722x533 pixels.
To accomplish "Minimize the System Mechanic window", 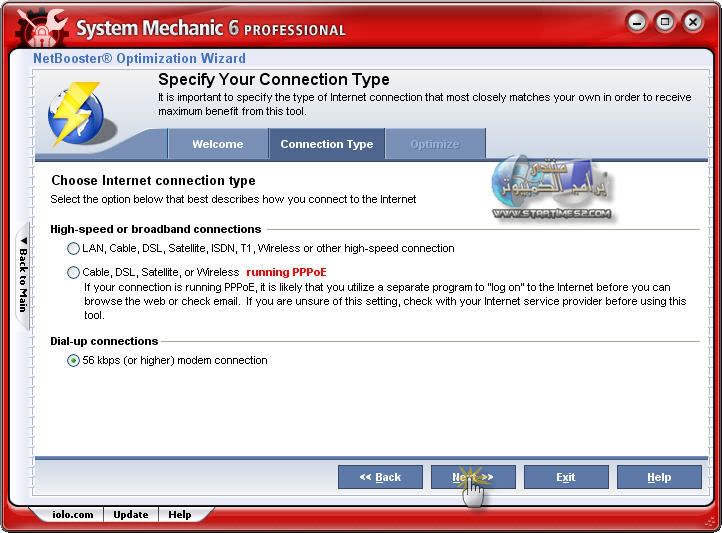I will [637, 22].
